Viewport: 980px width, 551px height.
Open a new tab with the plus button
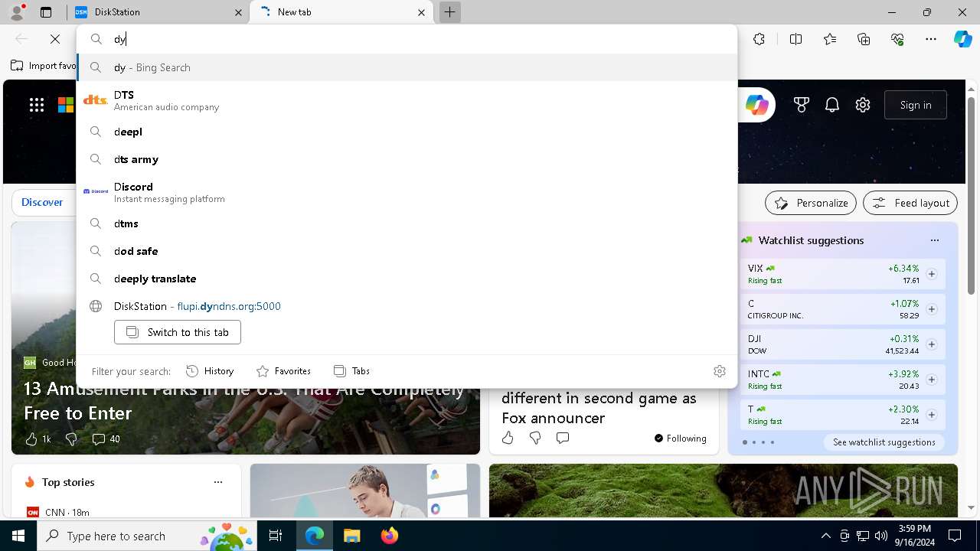pos(450,12)
